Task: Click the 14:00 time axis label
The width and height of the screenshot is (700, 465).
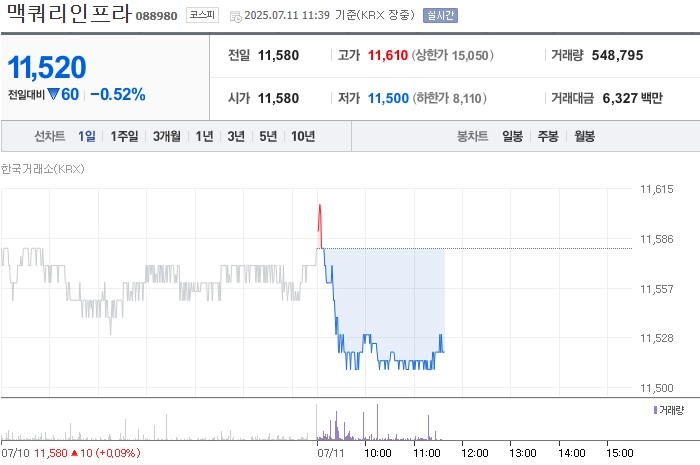Action: 572,453
